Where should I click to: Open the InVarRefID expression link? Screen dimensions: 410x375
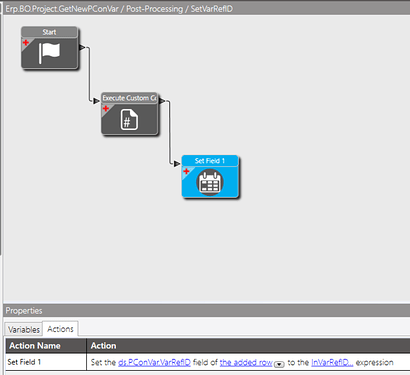tap(332, 362)
